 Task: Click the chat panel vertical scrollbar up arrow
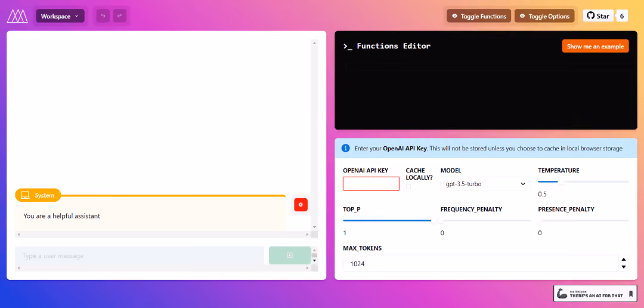[315, 42]
